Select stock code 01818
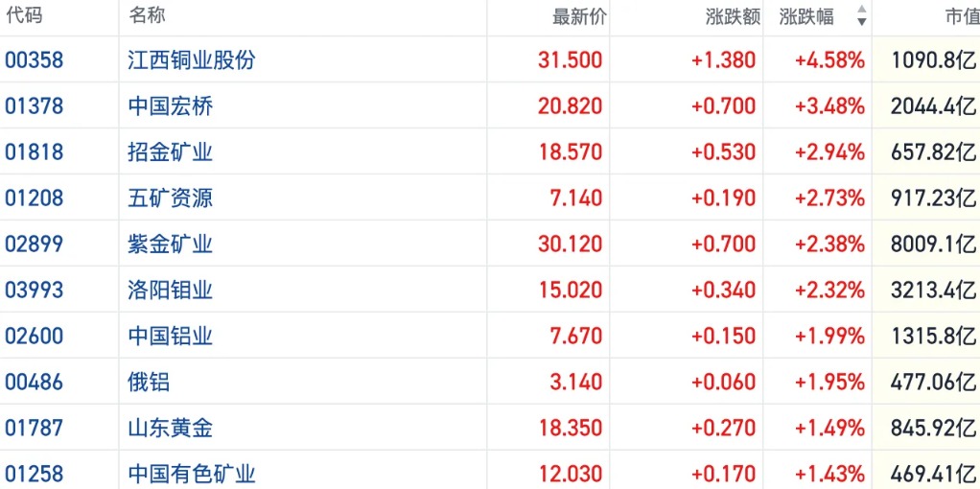980x489 pixels. [35, 152]
